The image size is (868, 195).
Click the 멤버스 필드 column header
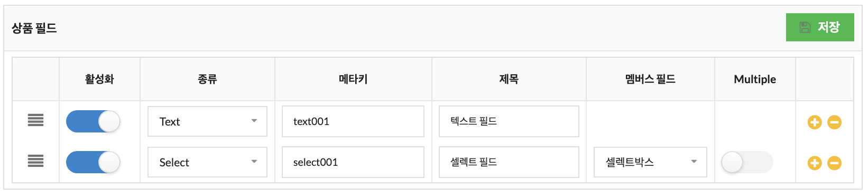[650, 79]
